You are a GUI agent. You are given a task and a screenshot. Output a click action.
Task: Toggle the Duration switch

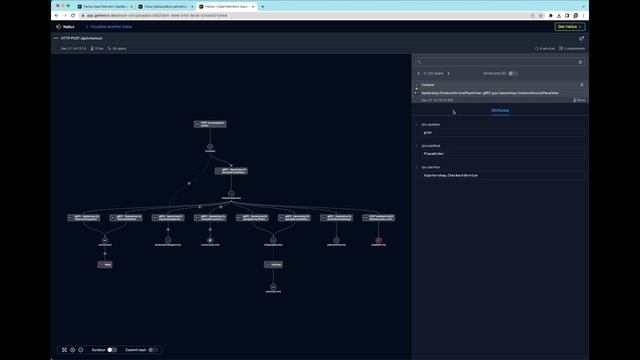(112, 350)
